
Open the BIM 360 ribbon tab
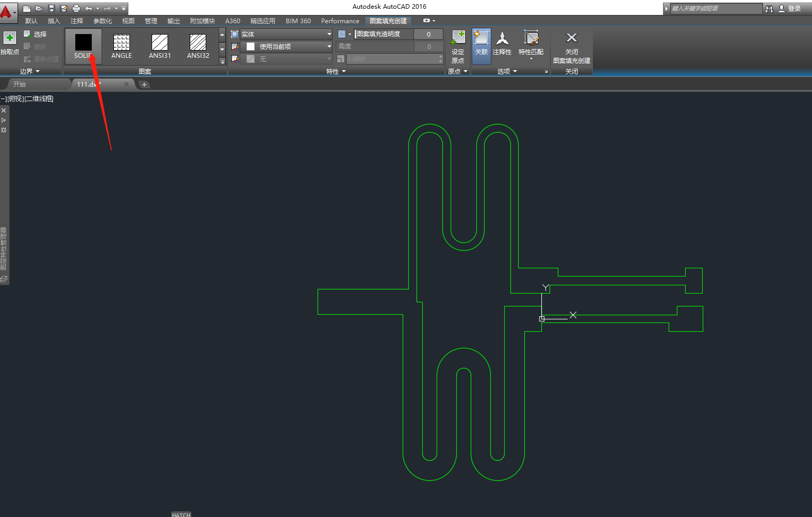point(299,21)
